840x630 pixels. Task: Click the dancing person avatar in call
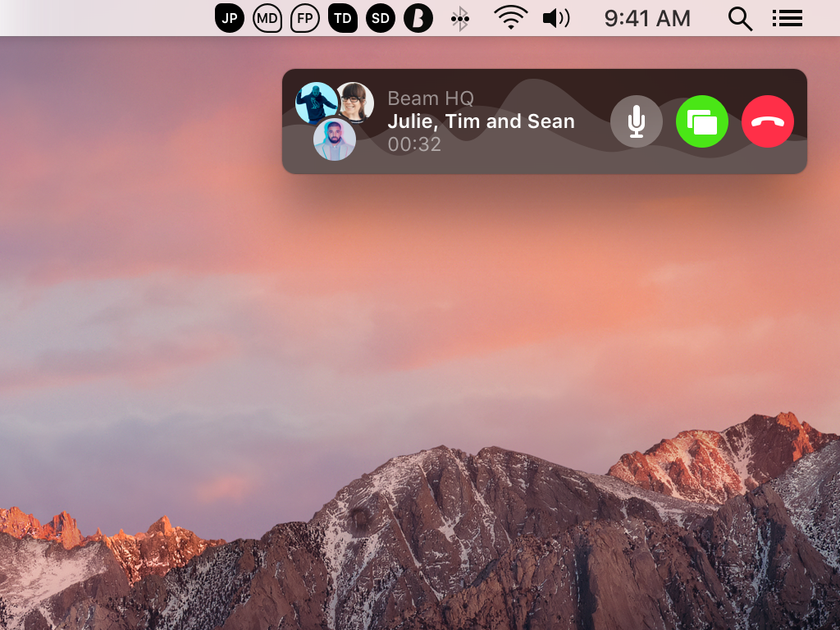pyautogui.click(x=317, y=103)
